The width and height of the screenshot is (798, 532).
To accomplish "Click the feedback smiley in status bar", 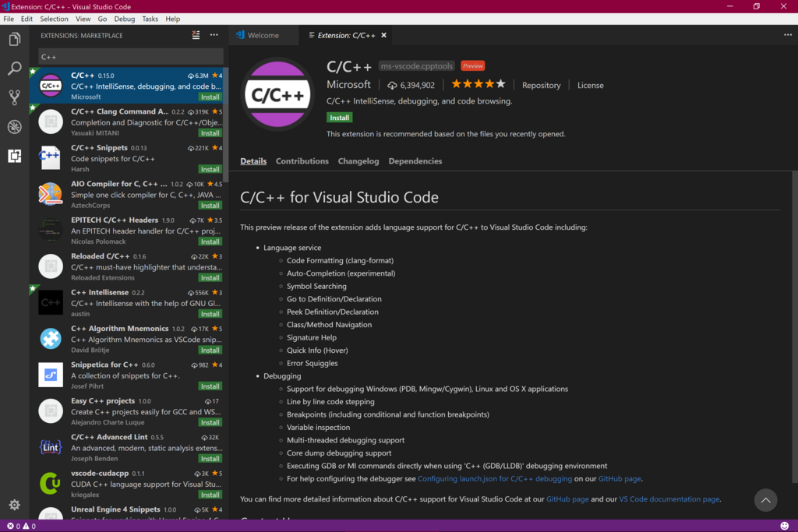I will (x=784, y=526).
